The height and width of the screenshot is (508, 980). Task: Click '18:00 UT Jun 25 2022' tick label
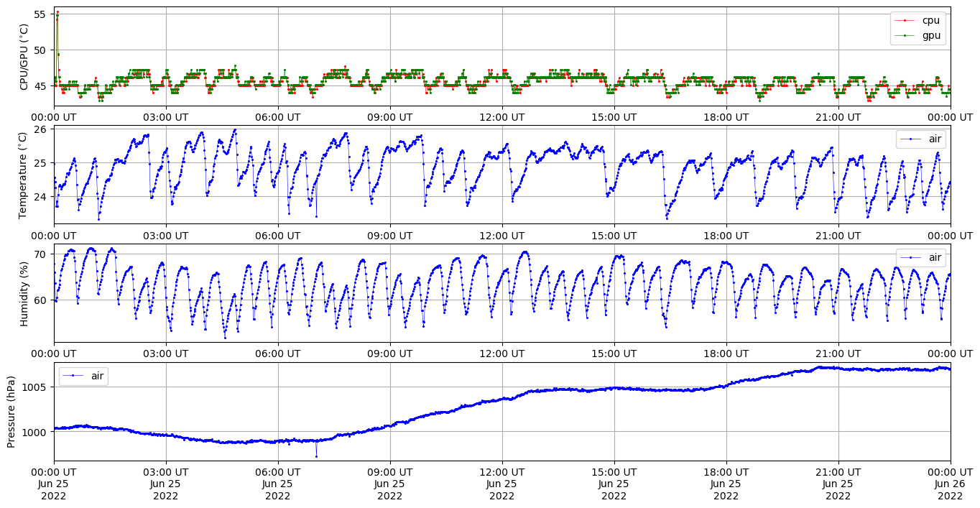click(x=726, y=484)
